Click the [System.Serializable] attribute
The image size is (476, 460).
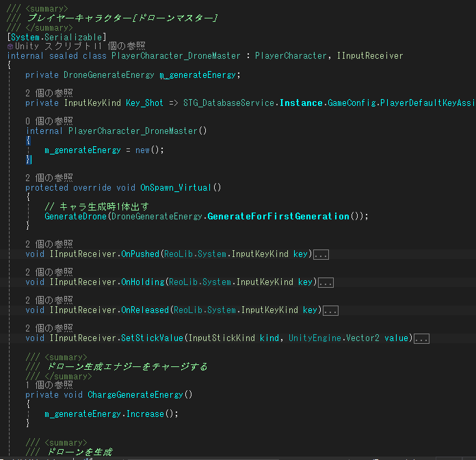(x=57, y=38)
